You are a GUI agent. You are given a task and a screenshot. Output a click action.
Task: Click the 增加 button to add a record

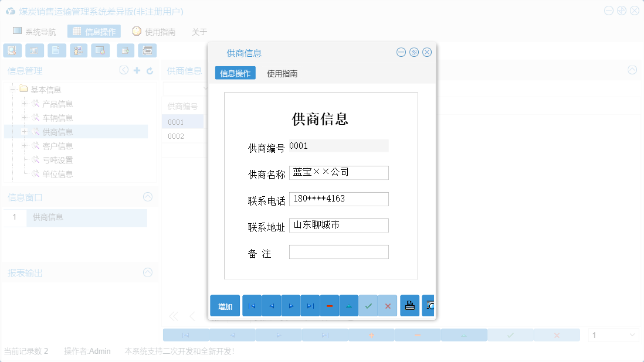(x=225, y=305)
